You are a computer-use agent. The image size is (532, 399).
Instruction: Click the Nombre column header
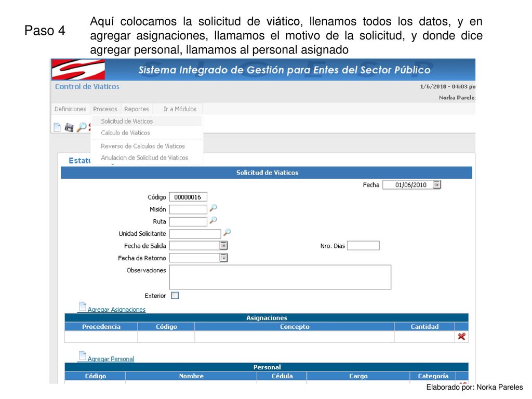click(191, 376)
